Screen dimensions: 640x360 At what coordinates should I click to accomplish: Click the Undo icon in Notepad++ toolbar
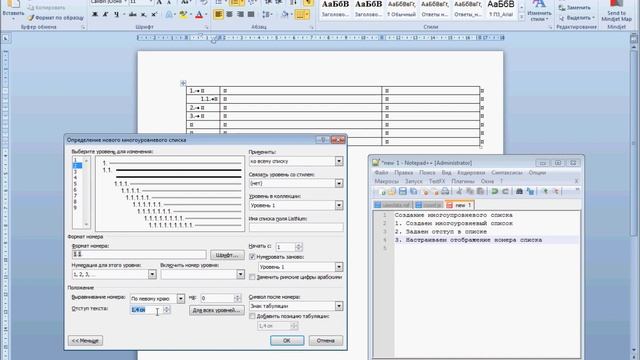tap(495, 191)
